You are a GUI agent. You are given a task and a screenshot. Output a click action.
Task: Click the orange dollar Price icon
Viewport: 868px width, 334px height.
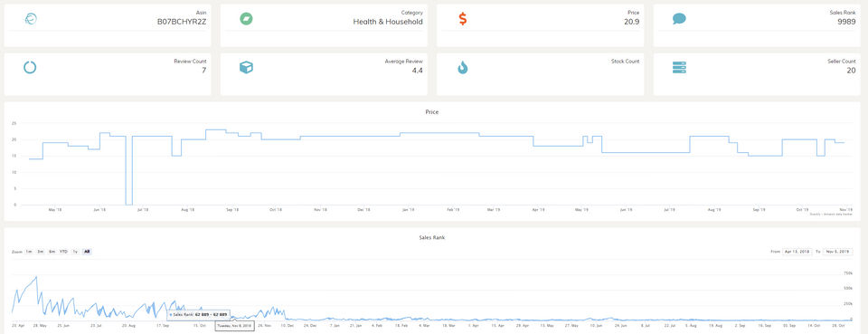(463, 19)
